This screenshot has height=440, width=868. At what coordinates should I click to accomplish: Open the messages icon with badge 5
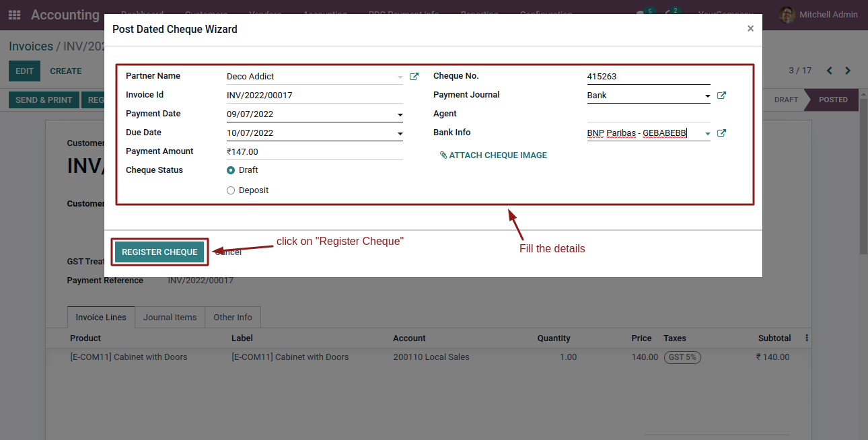click(644, 13)
